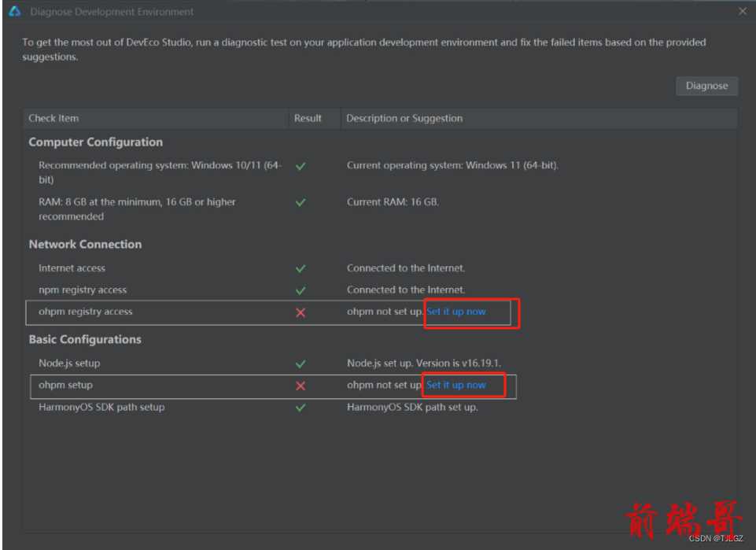This screenshot has width=756, height=550.
Task: Close the Diagnose Development Environment dialog
Action: 743,11
